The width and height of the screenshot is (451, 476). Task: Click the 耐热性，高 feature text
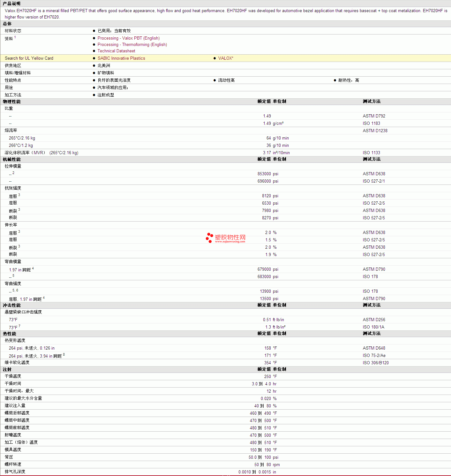pos(349,80)
